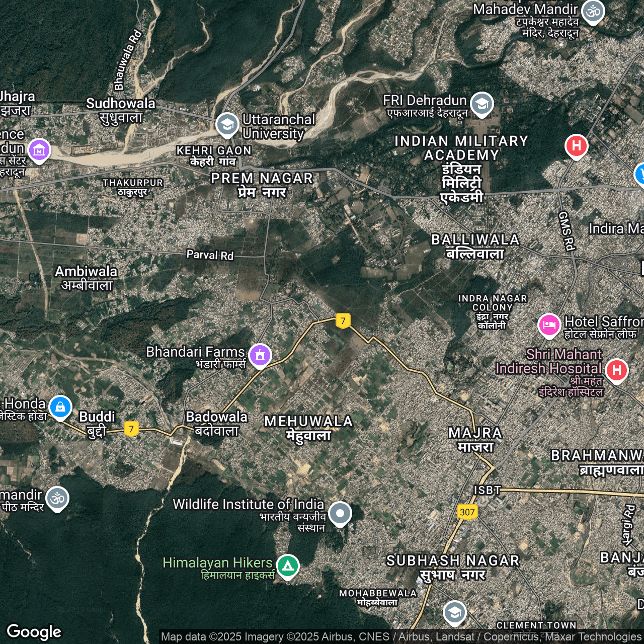Click the Map data attribution text

(x=400, y=636)
